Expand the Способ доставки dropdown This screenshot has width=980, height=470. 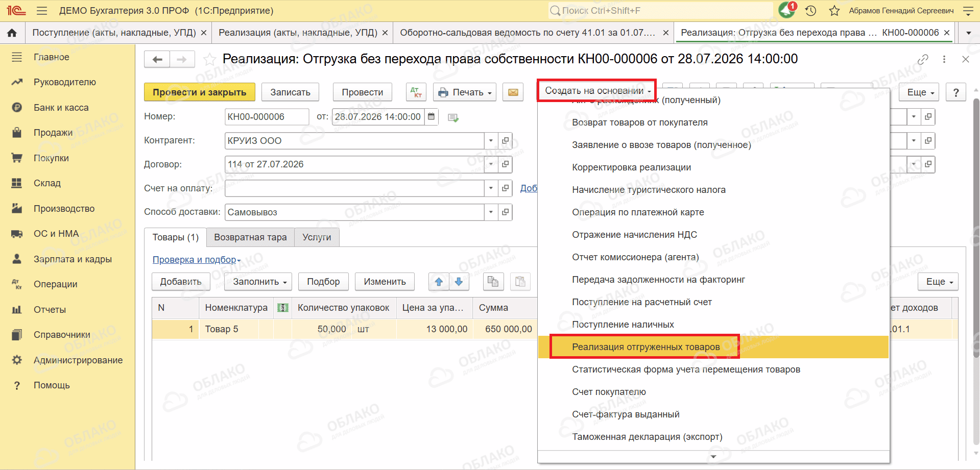click(x=491, y=212)
